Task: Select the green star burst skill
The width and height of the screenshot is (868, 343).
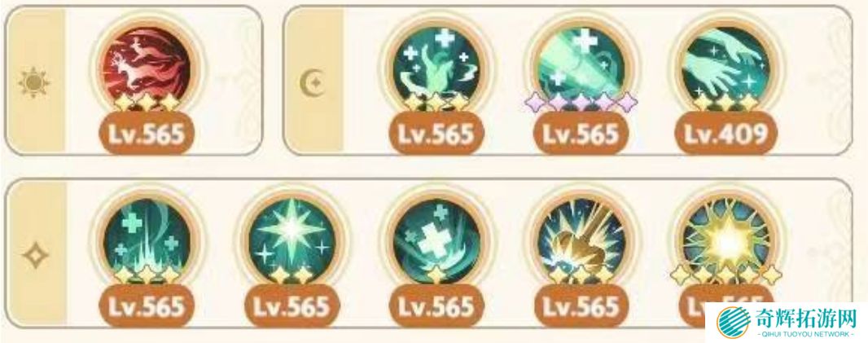Action: (x=292, y=240)
